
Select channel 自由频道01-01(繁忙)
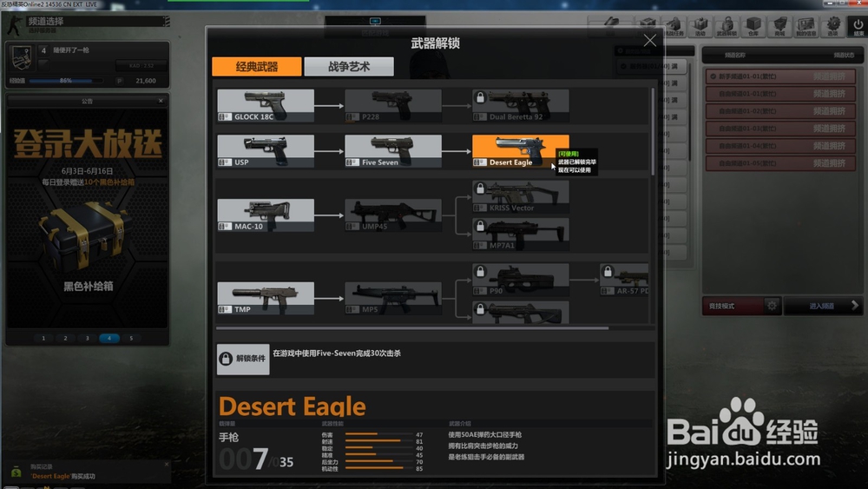(780, 94)
